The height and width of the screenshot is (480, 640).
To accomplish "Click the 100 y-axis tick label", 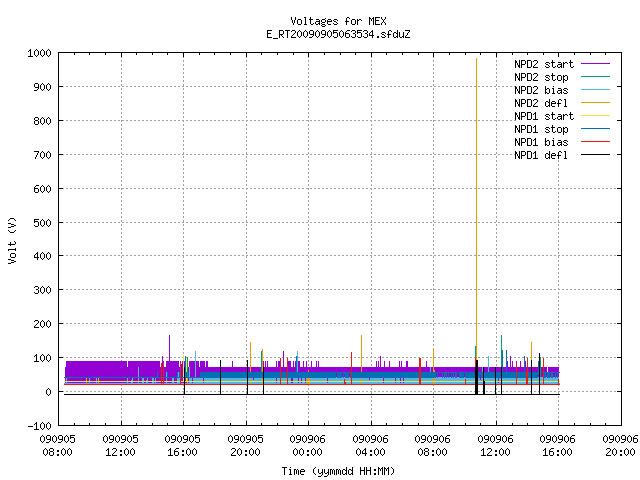I will tap(42, 358).
